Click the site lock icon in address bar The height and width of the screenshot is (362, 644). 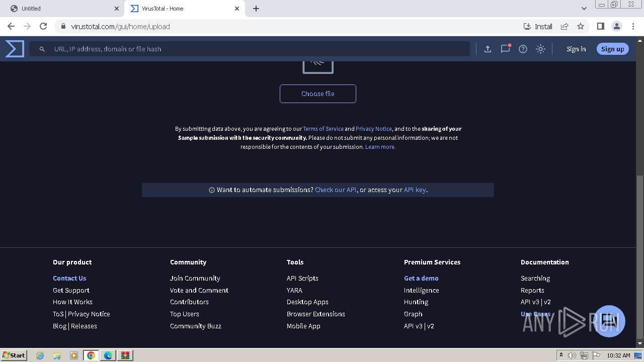pyautogui.click(x=63, y=26)
